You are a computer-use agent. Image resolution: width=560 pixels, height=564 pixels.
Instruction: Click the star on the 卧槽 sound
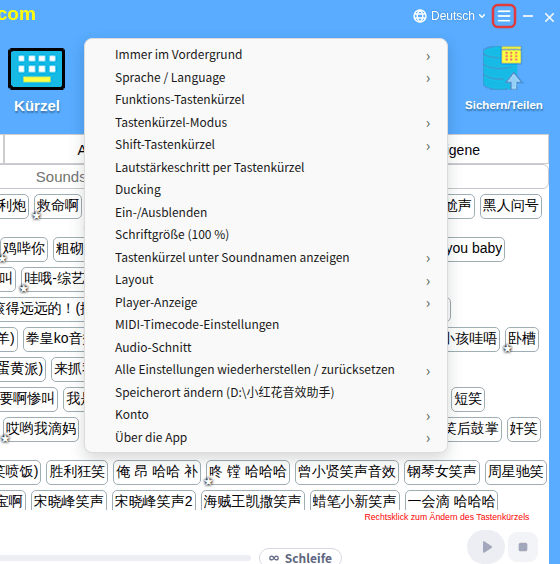(x=507, y=348)
